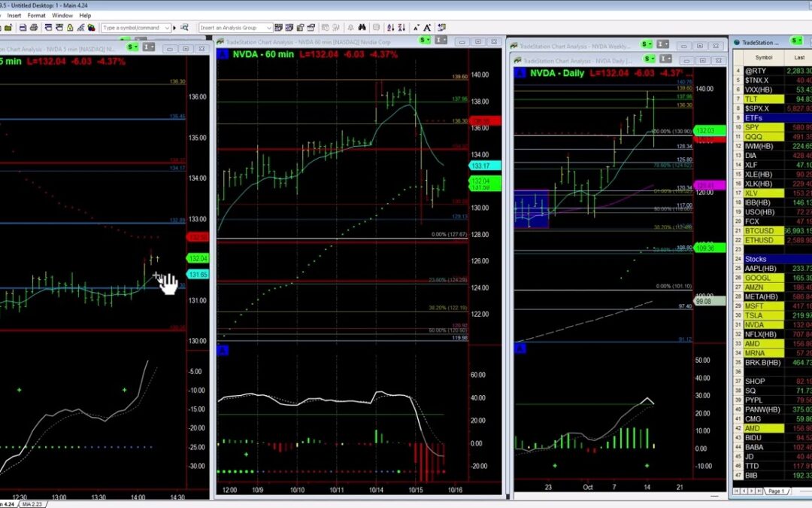Viewport: 812px width, 508px height.
Task: Click the green 132.04 price marker on 5 min chart
Action: point(198,258)
